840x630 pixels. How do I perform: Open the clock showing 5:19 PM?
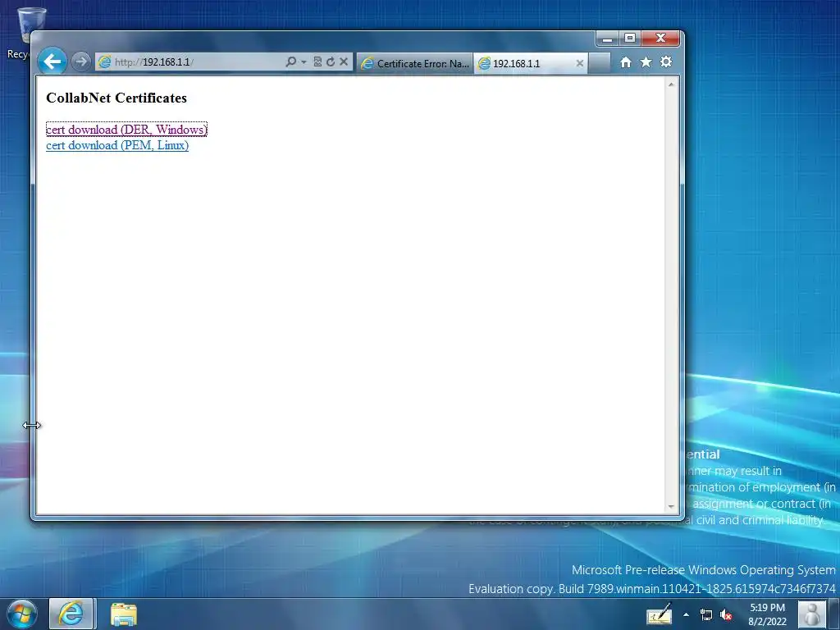point(767,614)
